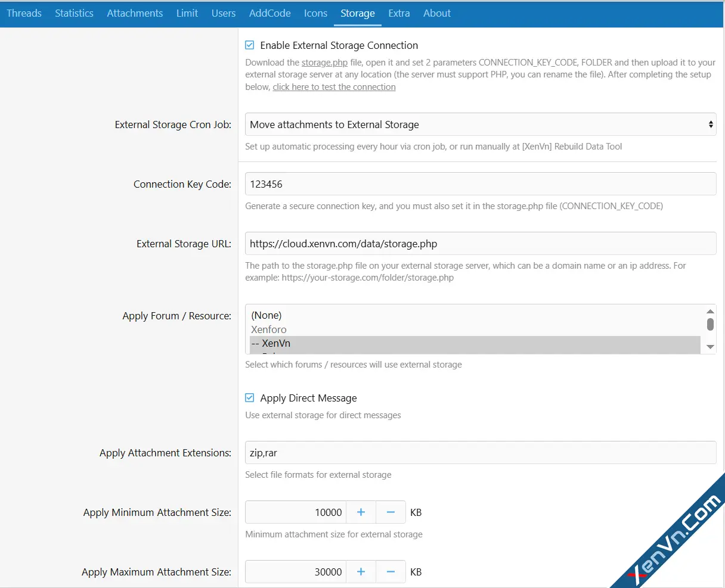Go to the Limit tab
The height and width of the screenshot is (588, 725).
coord(187,13)
